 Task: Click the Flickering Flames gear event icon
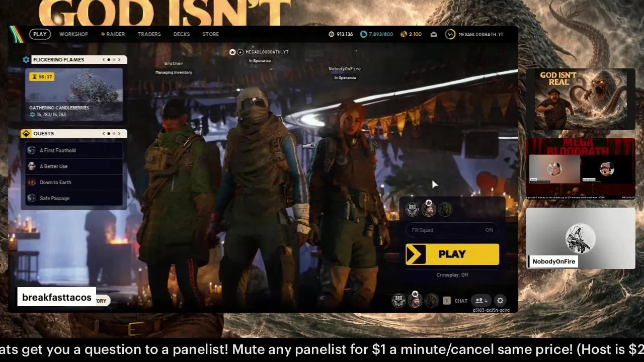(x=26, y=59)
